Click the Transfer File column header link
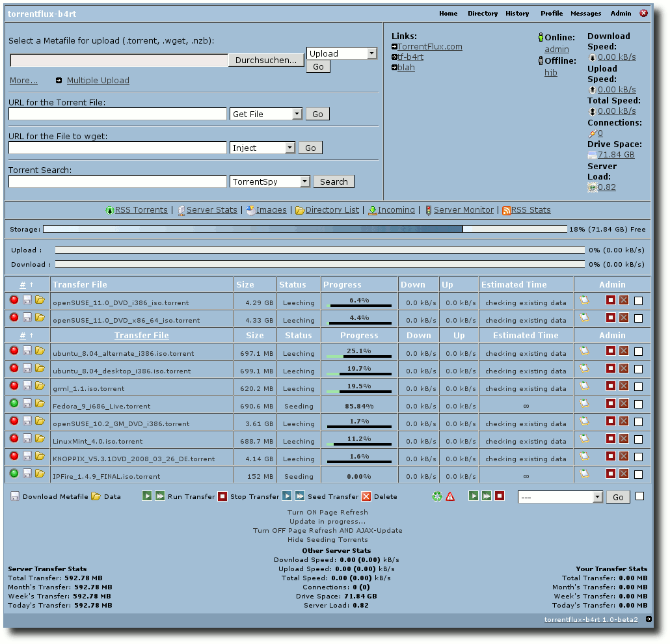 (x=141, y=336)
